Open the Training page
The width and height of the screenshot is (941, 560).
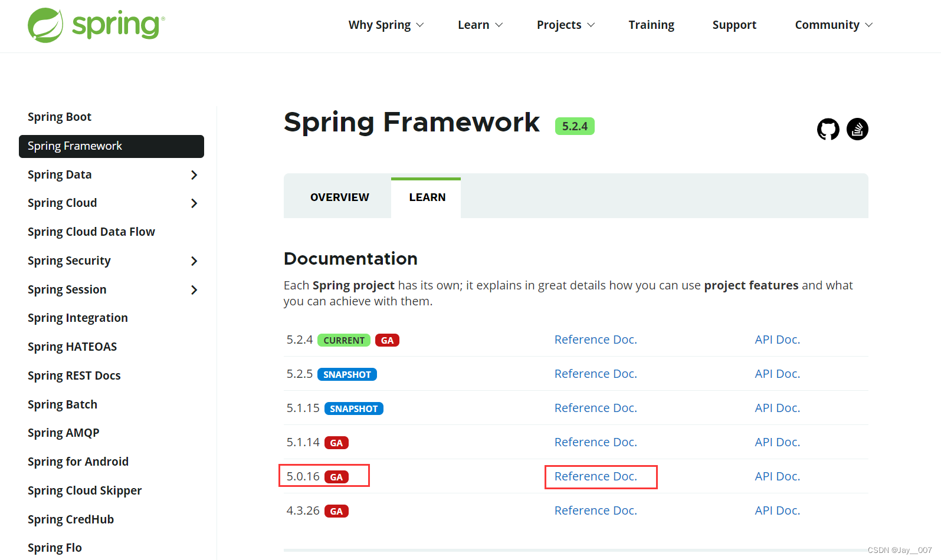(651, 25)
